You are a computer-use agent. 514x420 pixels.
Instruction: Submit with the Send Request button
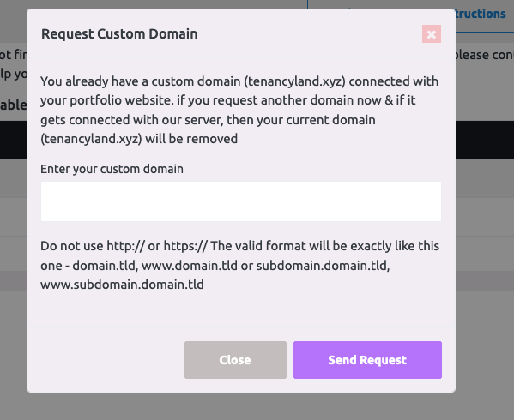pos(367,360)
